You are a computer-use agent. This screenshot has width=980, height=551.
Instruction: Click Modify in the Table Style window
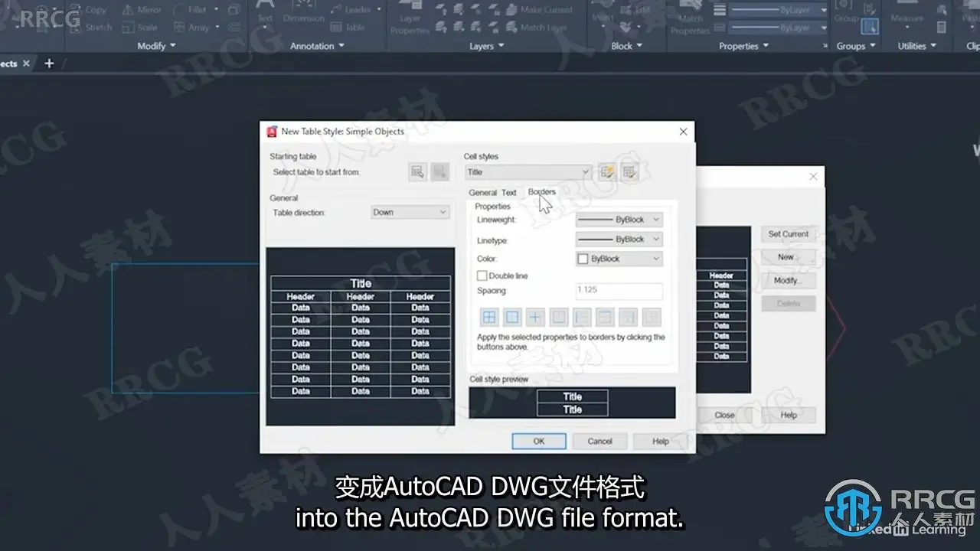click(789, 280)
